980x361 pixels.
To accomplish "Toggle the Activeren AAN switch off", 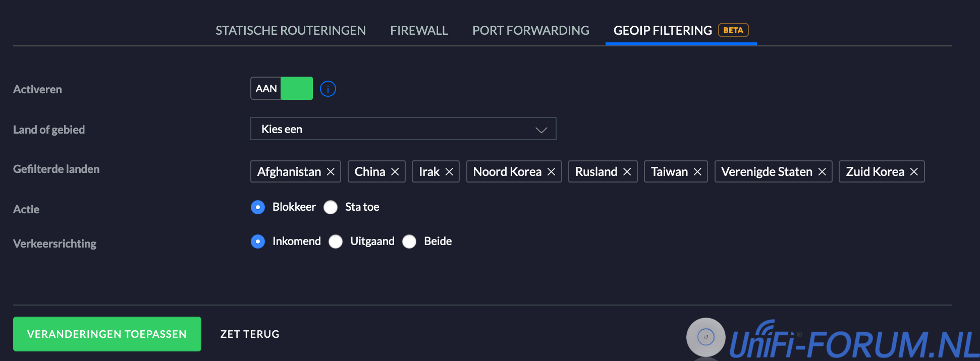I will click(x=282, y=89).
